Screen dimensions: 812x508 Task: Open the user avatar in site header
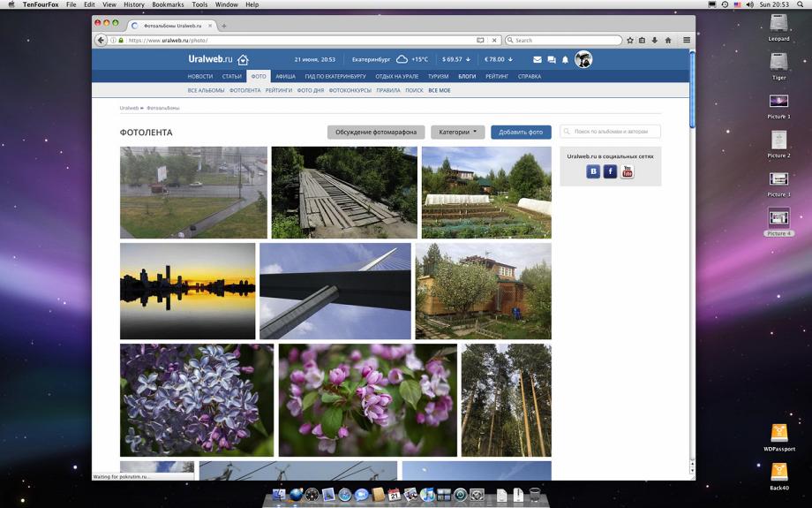(x=583, y=59)
